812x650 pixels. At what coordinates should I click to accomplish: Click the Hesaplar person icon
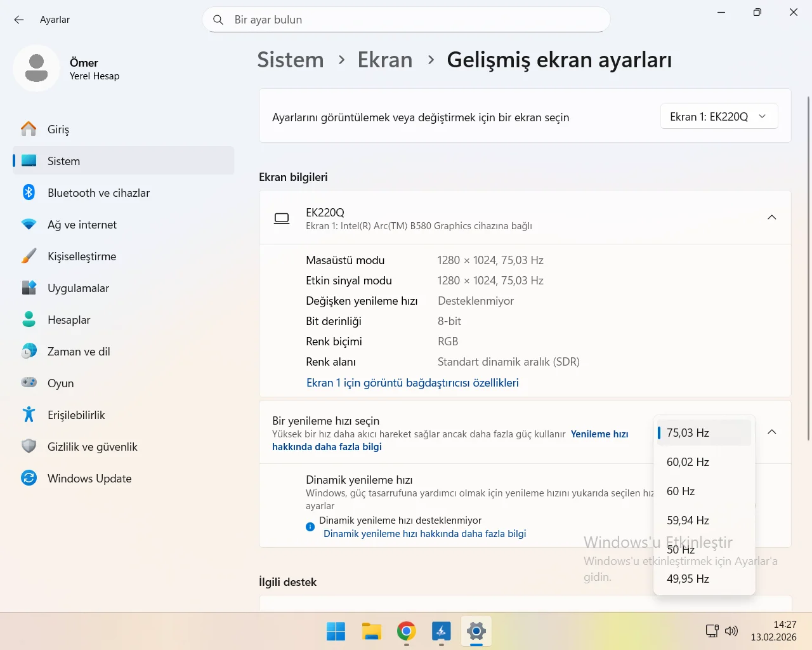coord(29,319)
